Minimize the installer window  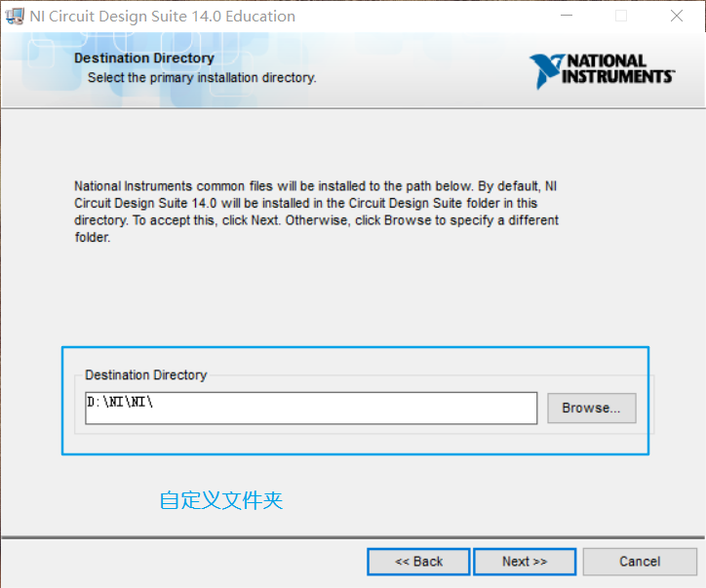tap(567, 16)
